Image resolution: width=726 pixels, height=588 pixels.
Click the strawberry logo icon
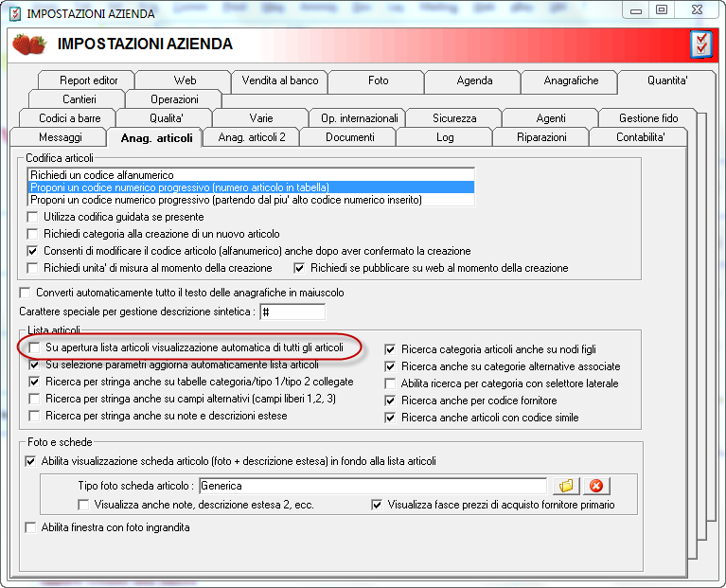click(29, 44)
